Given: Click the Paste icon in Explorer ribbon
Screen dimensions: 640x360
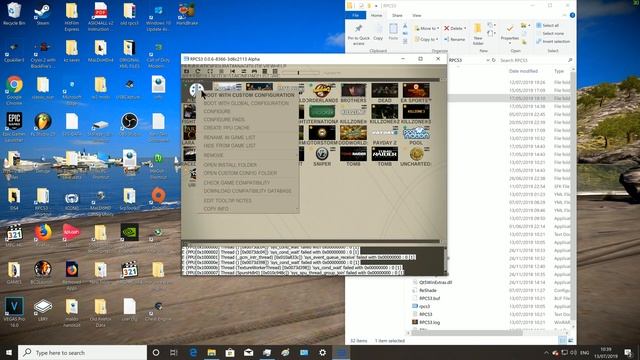Looking at the screenshot, I should click(x=393, y=32).
